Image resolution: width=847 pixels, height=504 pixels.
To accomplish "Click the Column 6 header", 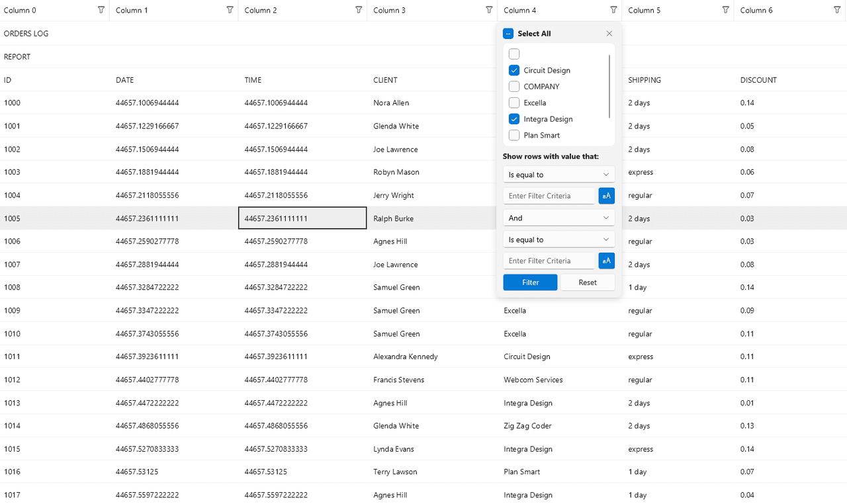I will 790,11.
